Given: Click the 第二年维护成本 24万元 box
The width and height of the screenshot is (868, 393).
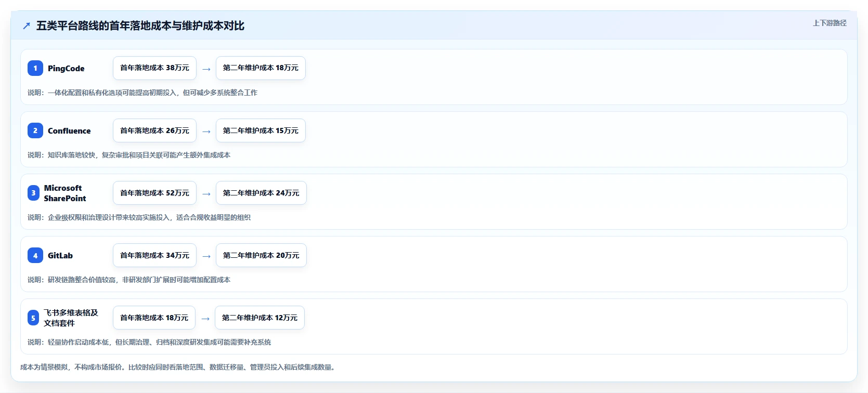Looking at the screenshot, I should 261,193.
